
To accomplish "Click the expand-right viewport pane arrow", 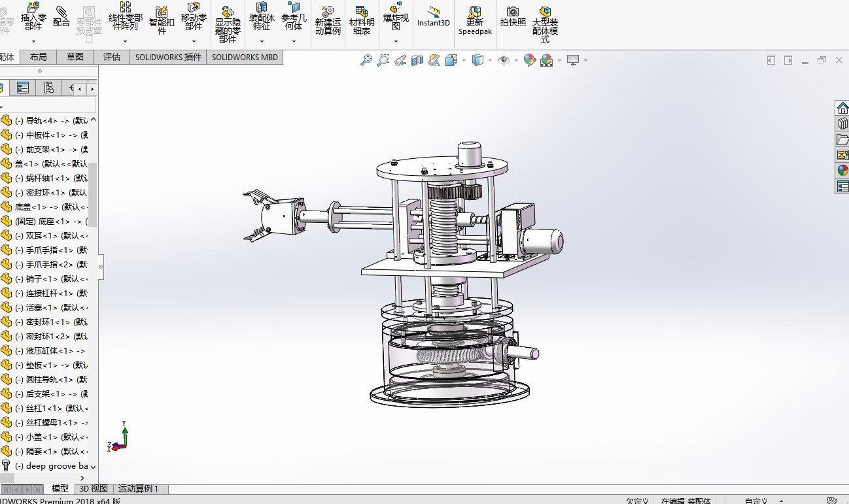I will coord(788,60).
